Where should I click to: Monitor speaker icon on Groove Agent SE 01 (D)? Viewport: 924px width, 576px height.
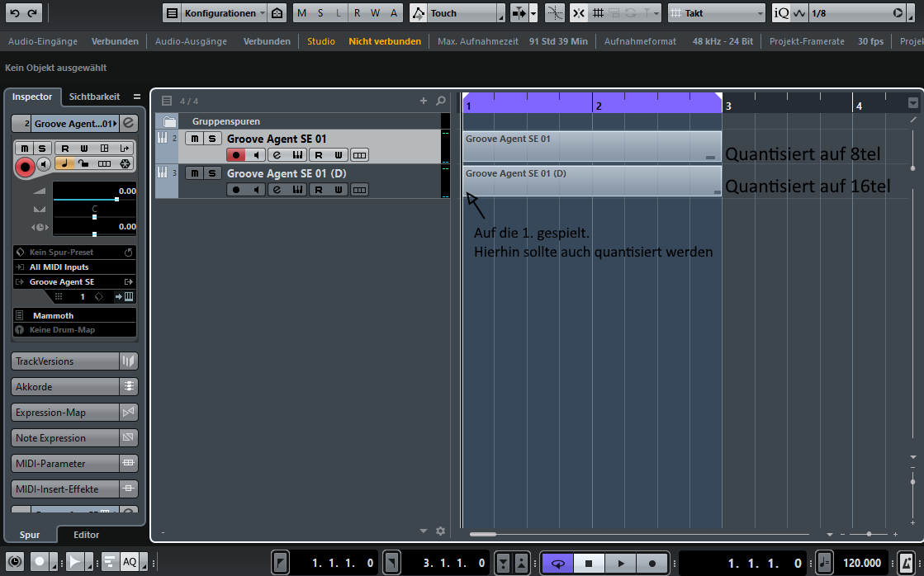256,190
